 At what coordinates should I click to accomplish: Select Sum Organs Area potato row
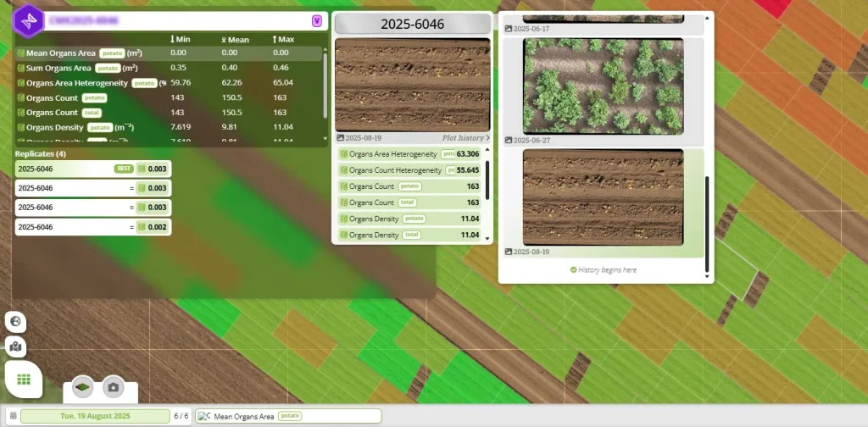coord(169,68)
